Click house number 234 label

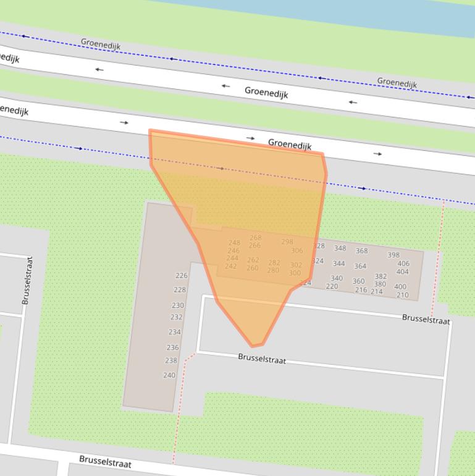coord(175,332)
